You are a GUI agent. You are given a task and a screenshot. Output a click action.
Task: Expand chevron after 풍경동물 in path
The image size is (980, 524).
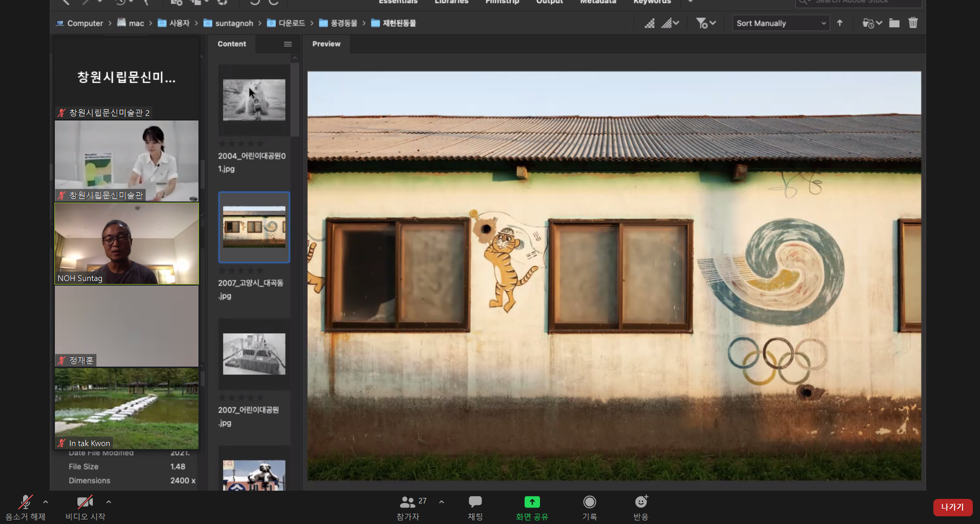point(364,23)
